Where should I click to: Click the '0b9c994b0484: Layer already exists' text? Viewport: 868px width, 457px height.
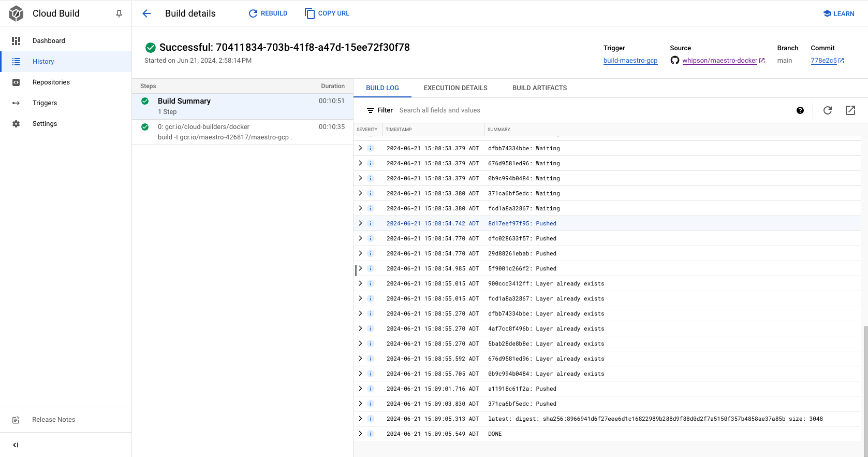pyautogui.click(x=546, y=374)
